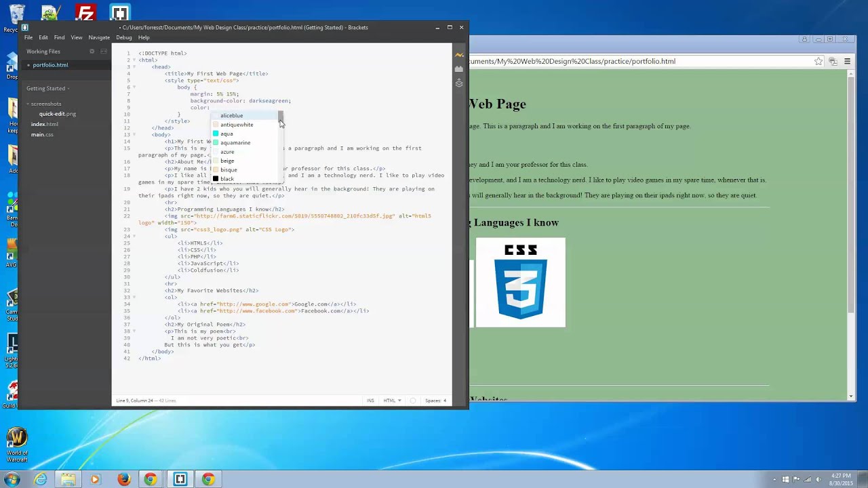Open View menu in Brackets
The width and height of the screenshot is (868, 488).
pyautogui.click(x=77, y=37)
